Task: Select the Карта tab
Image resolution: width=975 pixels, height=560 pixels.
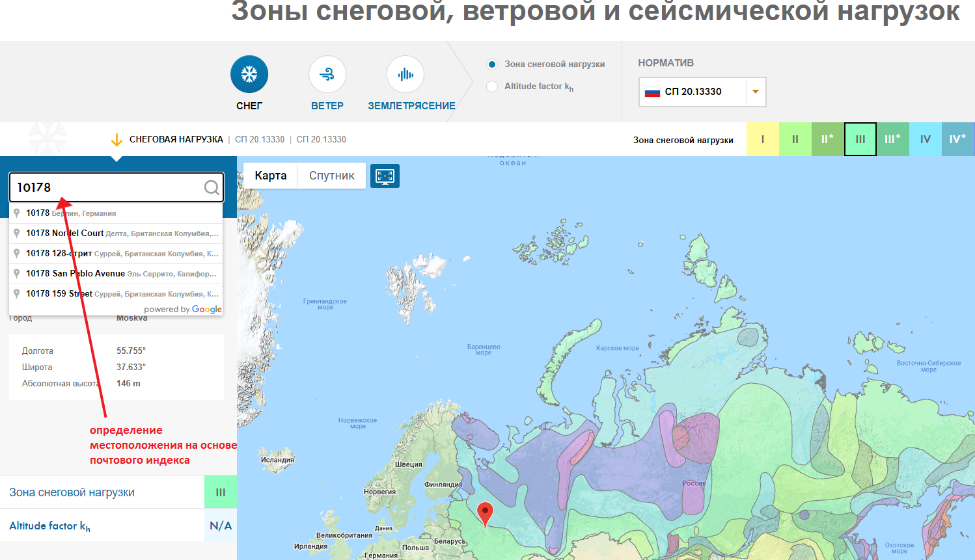Action: (x=270, y=176)
